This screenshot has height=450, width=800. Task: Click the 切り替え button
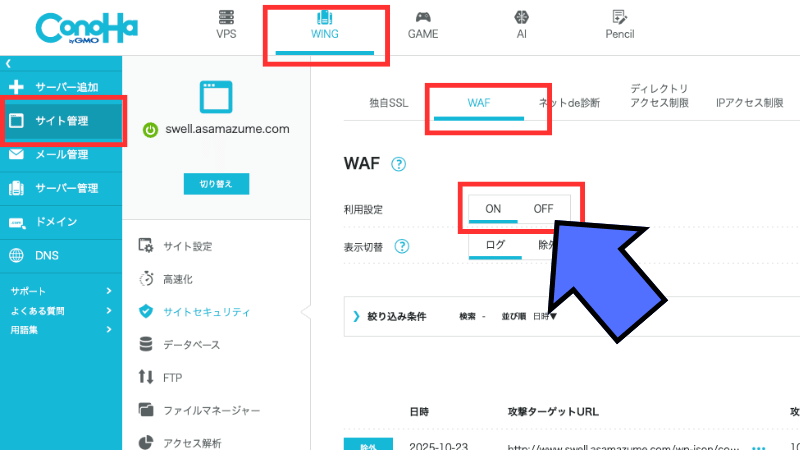pos(215,184)
